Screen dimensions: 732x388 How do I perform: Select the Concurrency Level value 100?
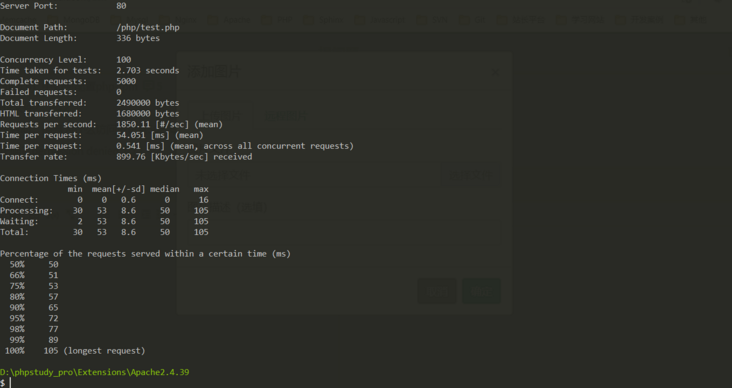(124, 59)
